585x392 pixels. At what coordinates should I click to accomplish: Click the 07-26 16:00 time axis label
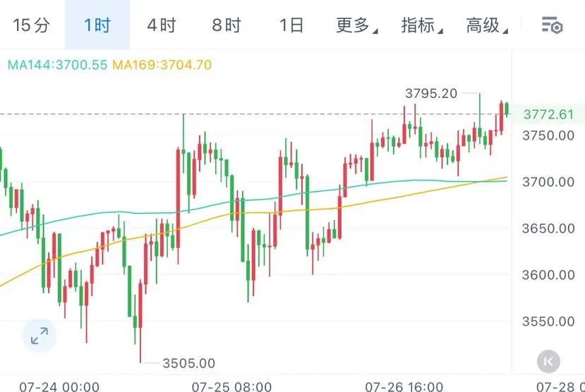click(x=404, y=386)
